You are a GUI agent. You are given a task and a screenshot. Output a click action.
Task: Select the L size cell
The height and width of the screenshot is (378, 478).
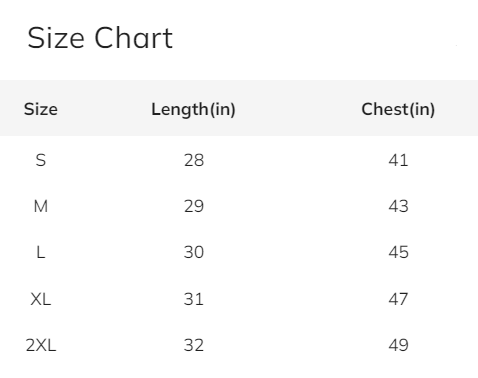(x=41, y=252)
